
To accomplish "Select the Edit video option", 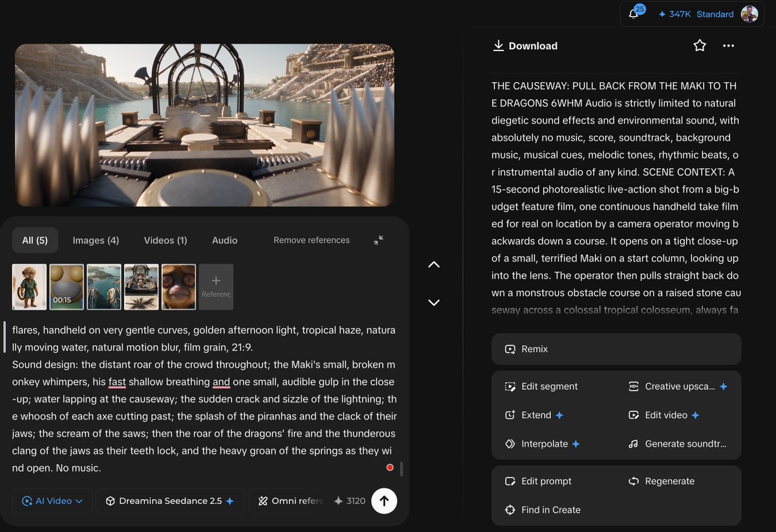I will click(x=663, y=415).
